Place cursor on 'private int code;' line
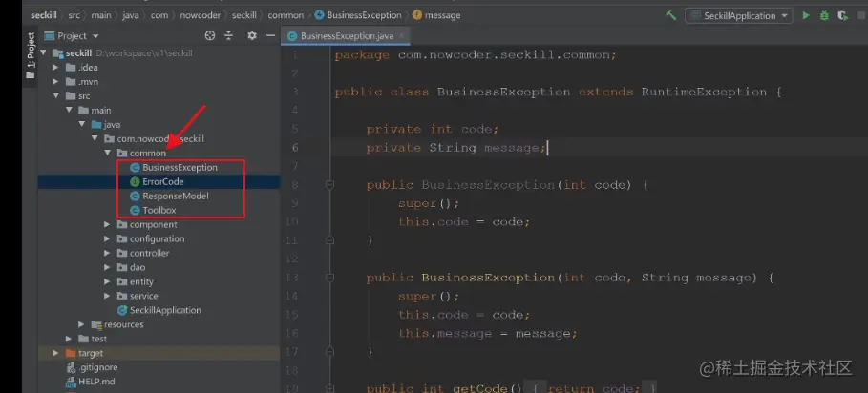The width and height of the screenshot is (868, 393). click(433, 130)
